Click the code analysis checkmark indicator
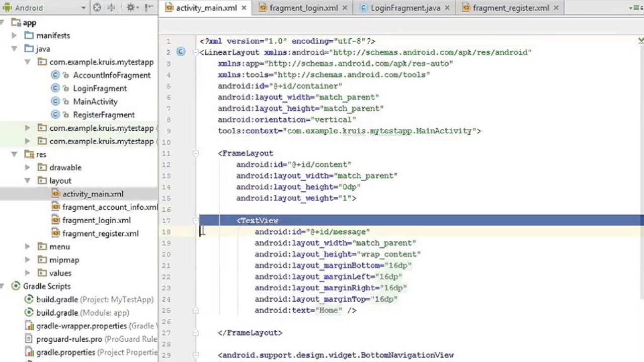644x362 pixels. click(x=641, y=41)
